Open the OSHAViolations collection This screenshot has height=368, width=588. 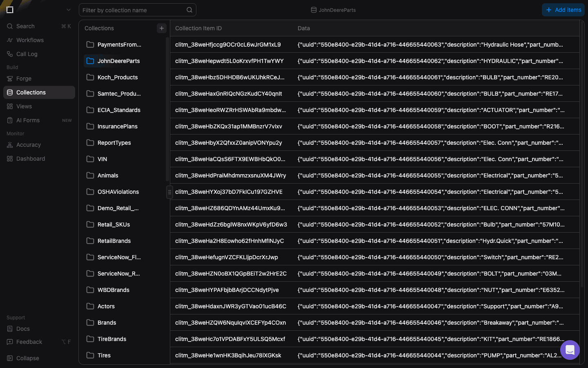[118, 192]
